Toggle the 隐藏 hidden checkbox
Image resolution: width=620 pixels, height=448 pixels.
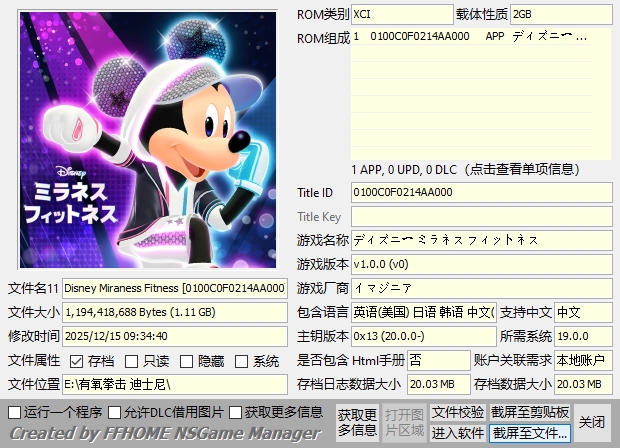click(186, 361)
